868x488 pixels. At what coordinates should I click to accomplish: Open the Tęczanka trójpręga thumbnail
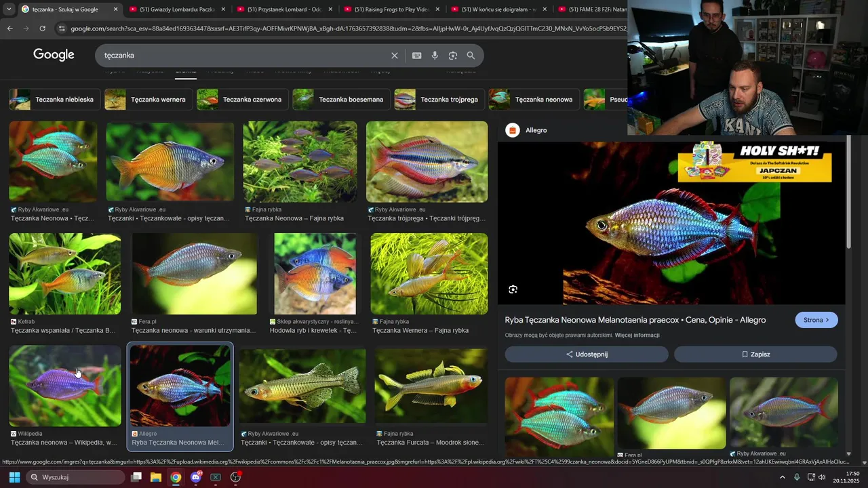(x=427, y=161)
